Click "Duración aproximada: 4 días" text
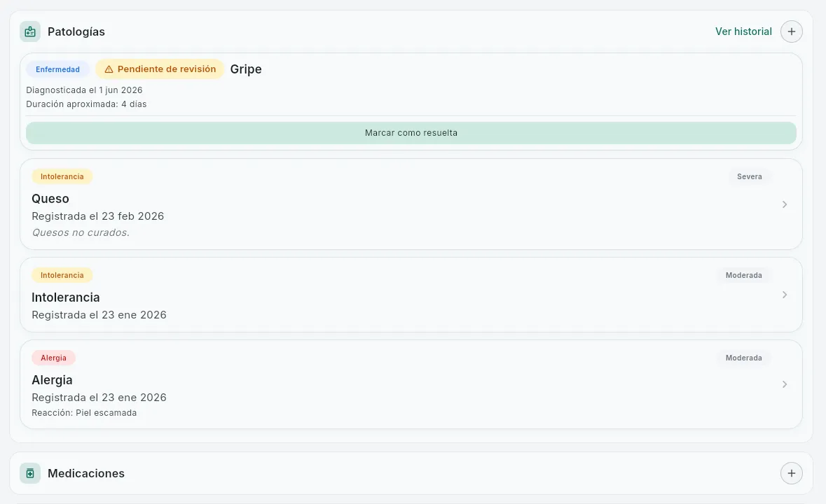The width and height of the screenshot is (826, 504). (x=86, y=104)
